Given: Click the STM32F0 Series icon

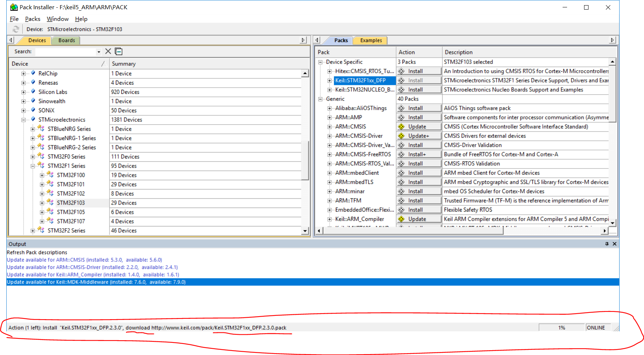Looking at the screenshot, I should tap(41, 156).
